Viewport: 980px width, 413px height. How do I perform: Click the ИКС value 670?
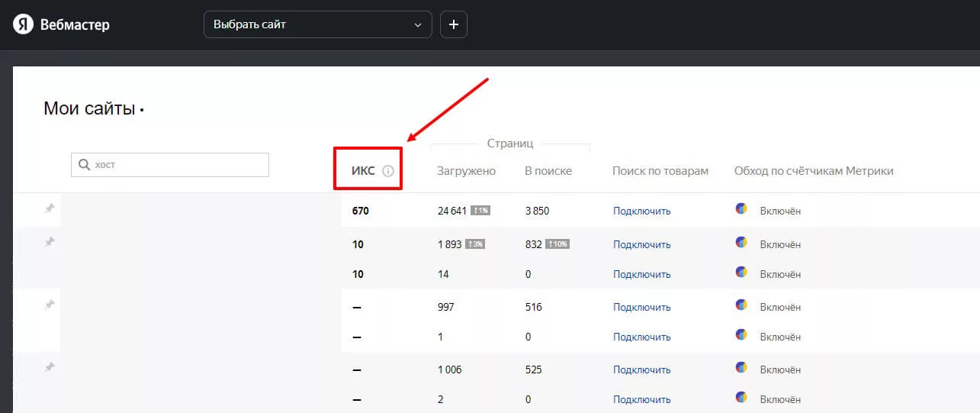361,211
